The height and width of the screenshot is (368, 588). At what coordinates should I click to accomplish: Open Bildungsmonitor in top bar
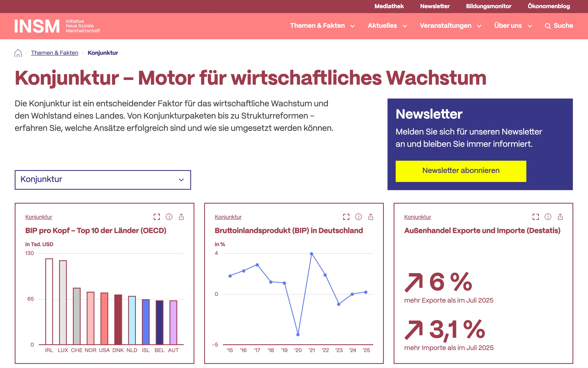click(489, 6)
